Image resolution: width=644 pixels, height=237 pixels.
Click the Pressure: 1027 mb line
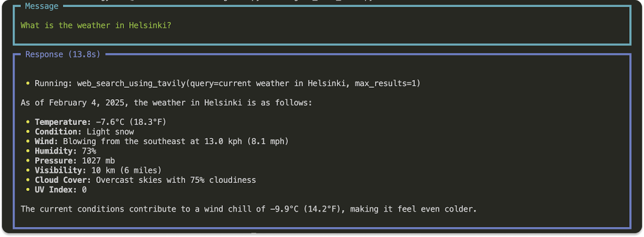pos(74,161)
